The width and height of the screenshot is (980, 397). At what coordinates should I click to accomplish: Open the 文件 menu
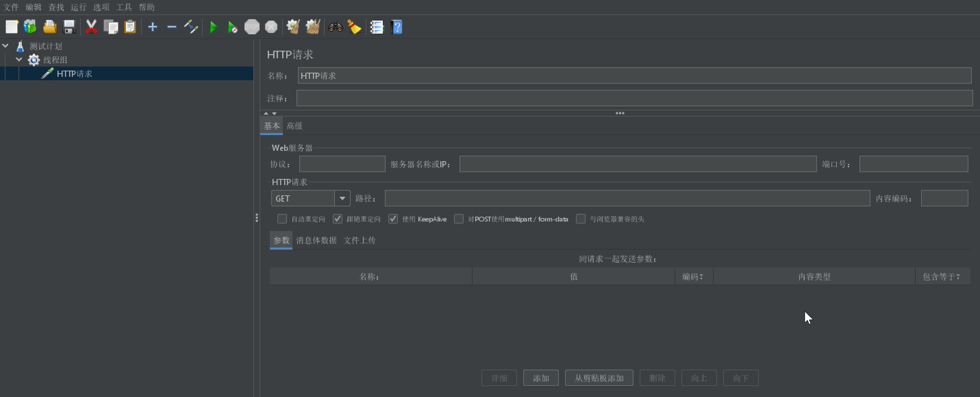11,7
